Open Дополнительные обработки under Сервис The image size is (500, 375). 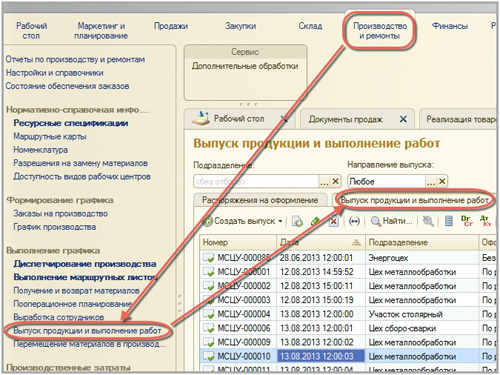point(245,66)
